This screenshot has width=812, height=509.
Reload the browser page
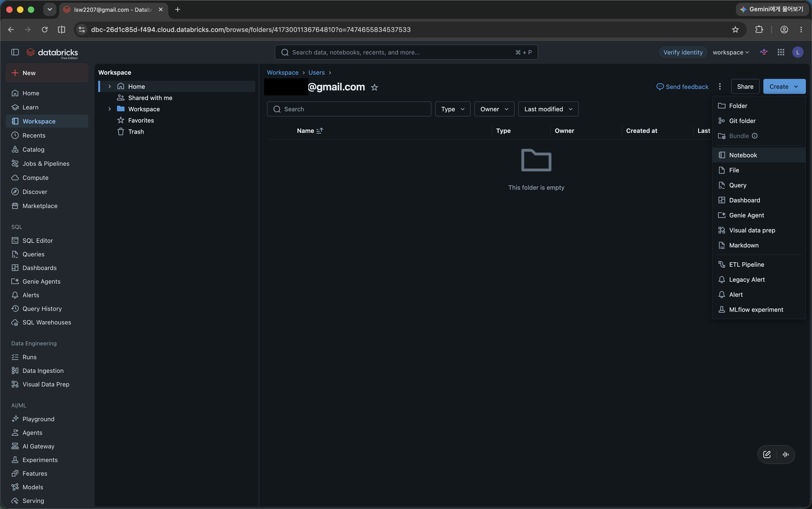pyautogui.click(x=44, y=30)
